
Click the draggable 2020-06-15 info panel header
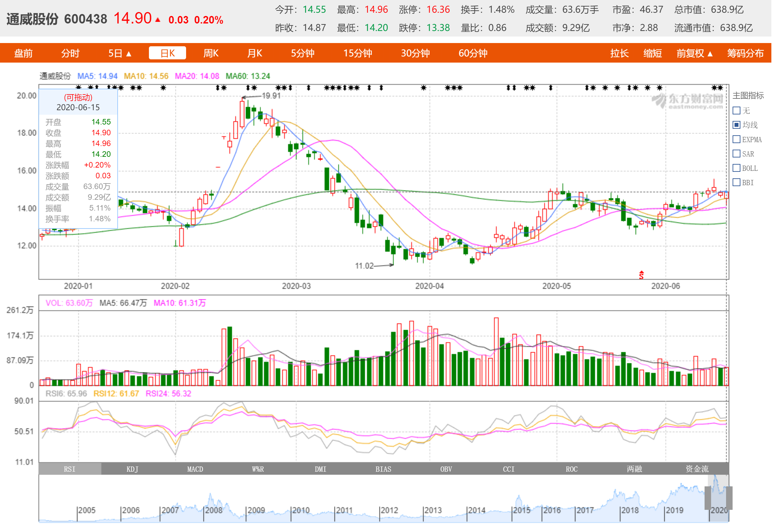(x=78, y=102)
